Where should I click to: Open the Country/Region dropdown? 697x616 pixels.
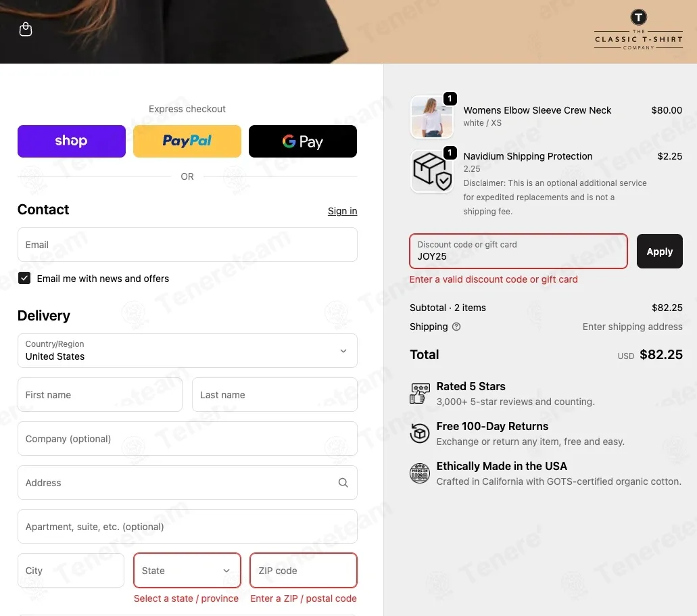(x=187, y=350)
